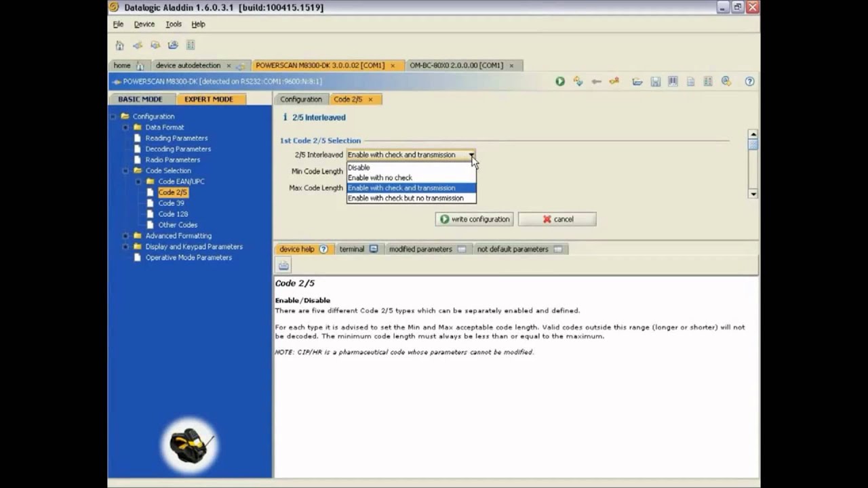Choose Enable with no check option
Screen dimensions: 868x488
[411, 178]
